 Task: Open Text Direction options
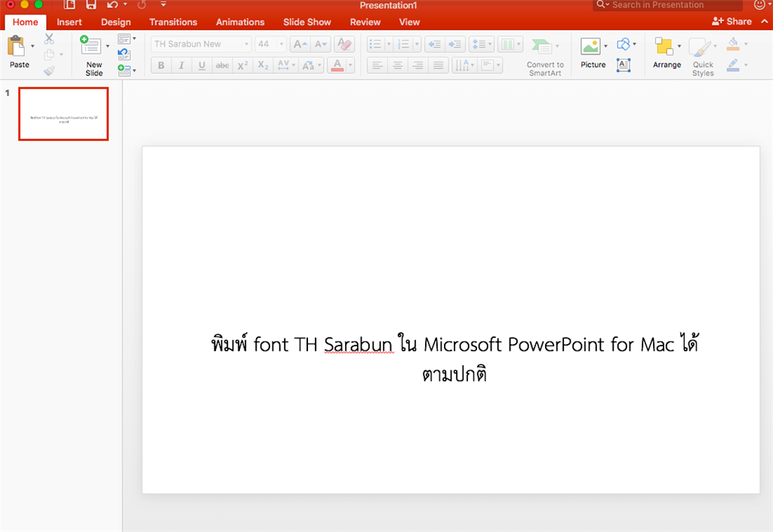click(464, 65)
